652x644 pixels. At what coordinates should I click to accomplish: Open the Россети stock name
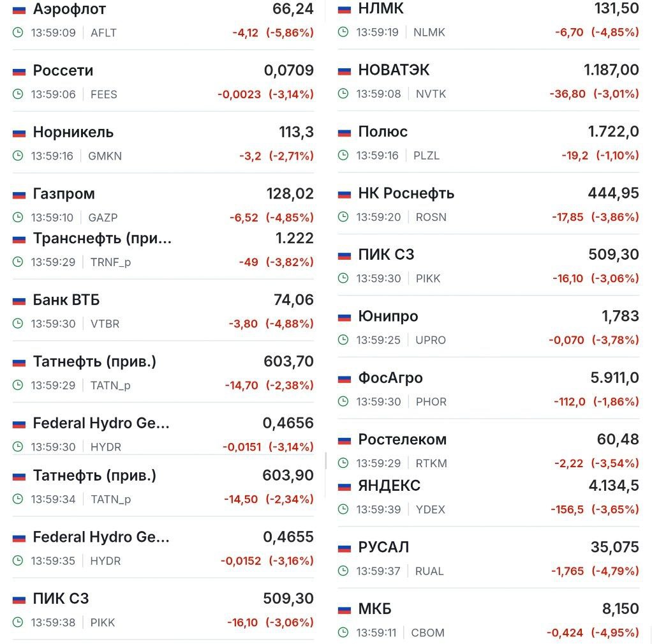[63, 71]
